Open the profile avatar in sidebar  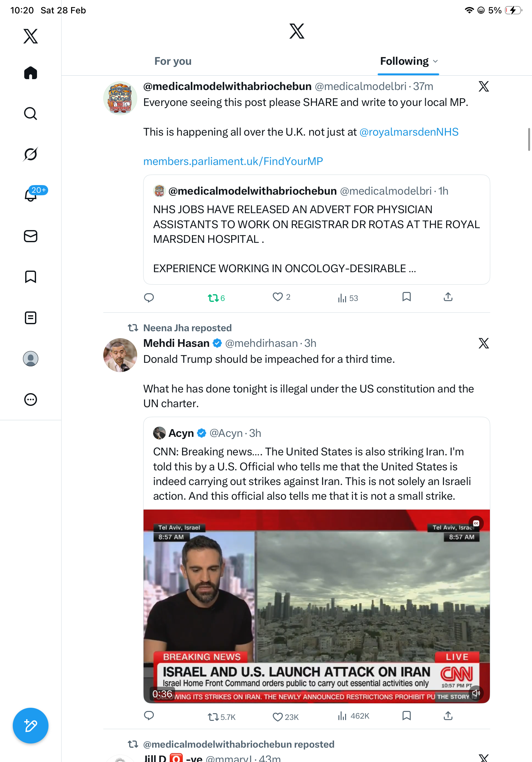31,359
